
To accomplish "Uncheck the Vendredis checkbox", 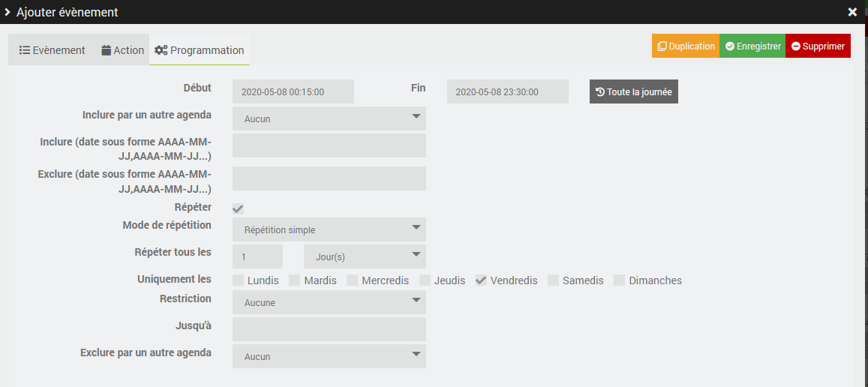I will tap(481, 280).
